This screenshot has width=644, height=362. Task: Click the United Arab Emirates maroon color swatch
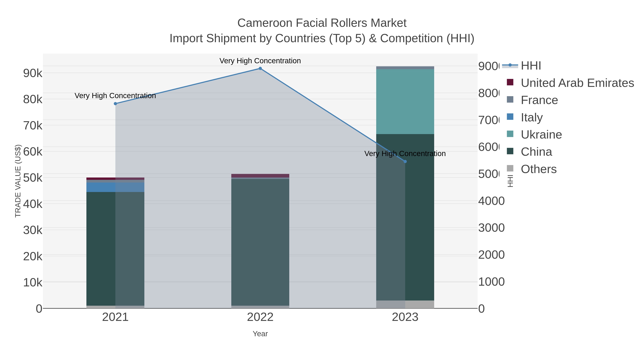(x=510, y=82)
